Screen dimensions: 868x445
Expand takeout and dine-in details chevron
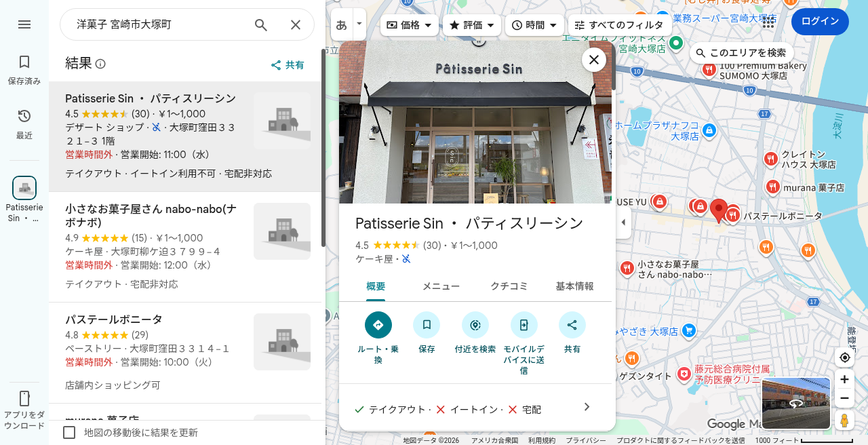(587, 407)
